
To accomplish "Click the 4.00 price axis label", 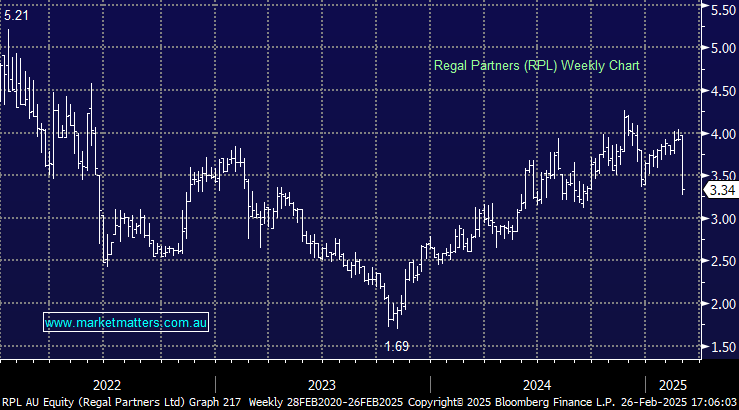I will (x=723, y=134).
